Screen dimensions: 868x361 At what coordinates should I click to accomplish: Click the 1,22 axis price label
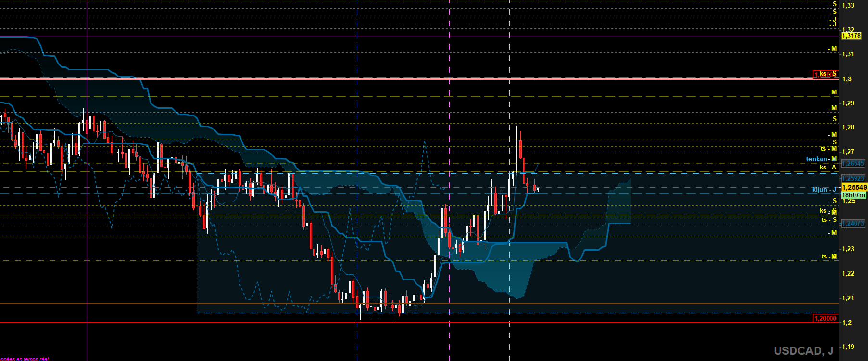click(848, 273)
